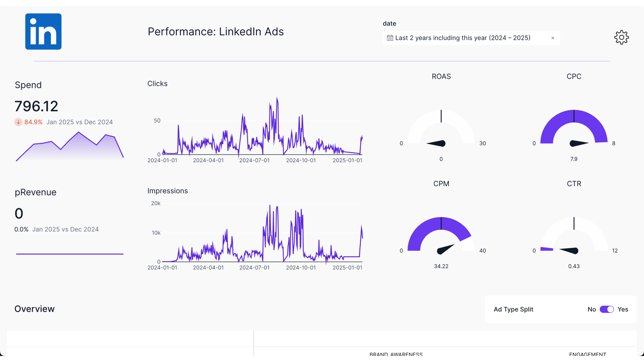Enable Ad Type Split toggle

pos(607,309)
